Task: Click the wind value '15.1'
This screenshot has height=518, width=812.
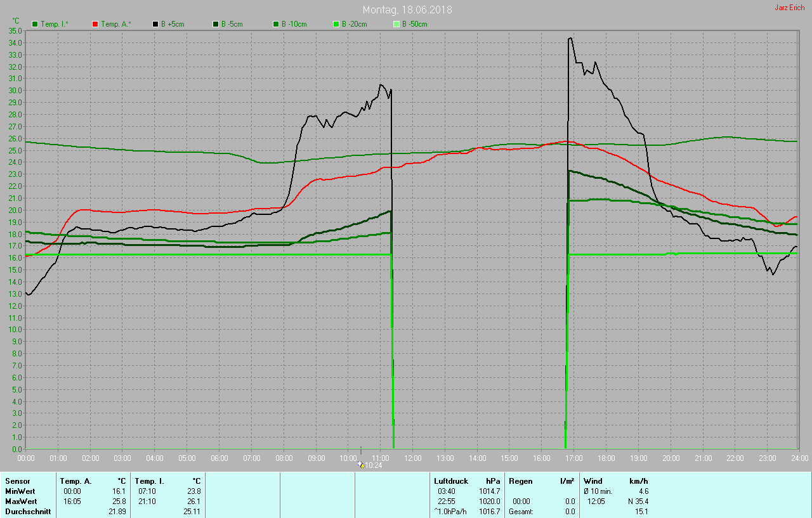Action: (x=642, y=512)
